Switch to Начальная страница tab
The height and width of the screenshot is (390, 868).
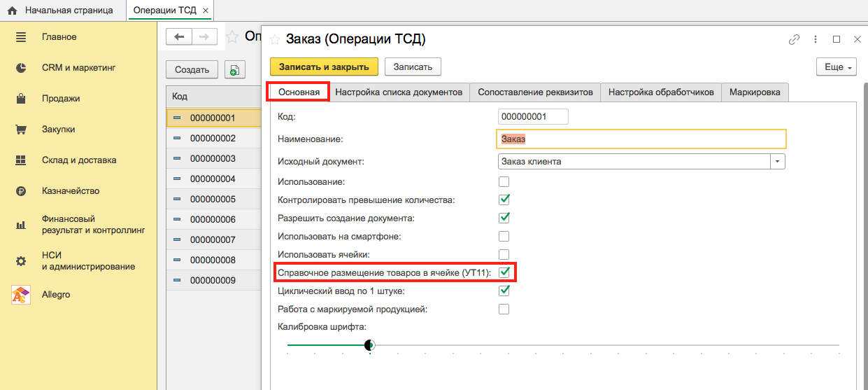(63, 11)
